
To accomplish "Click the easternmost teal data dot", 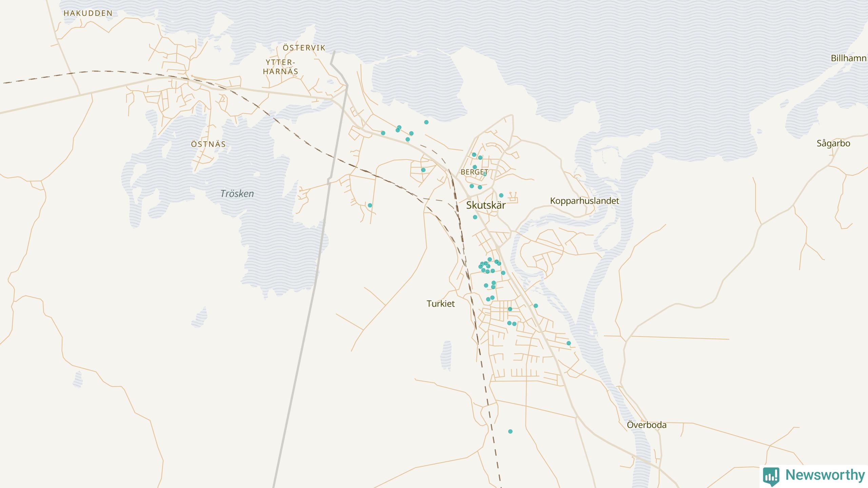I will point(569,343).
